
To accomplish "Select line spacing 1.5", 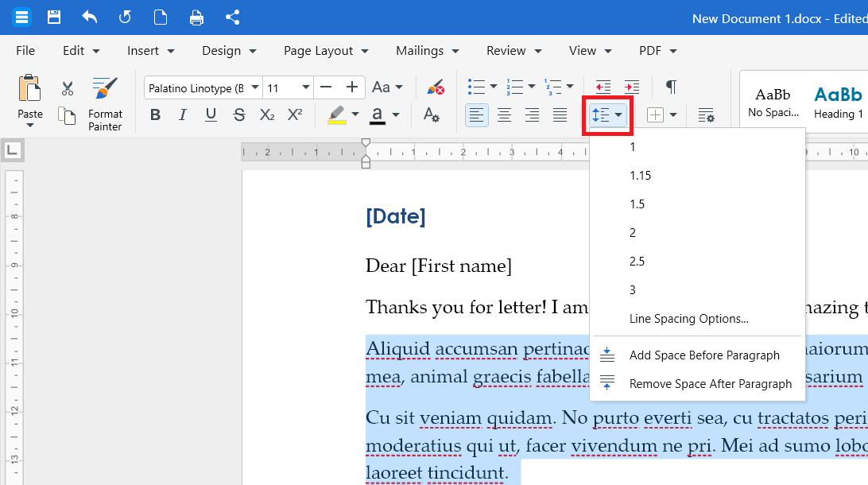I will [698, 204].
